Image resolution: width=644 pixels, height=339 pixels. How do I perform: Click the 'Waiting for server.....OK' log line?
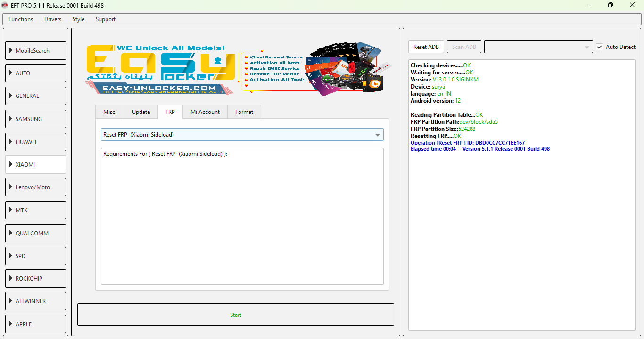(x=442, y=73)
